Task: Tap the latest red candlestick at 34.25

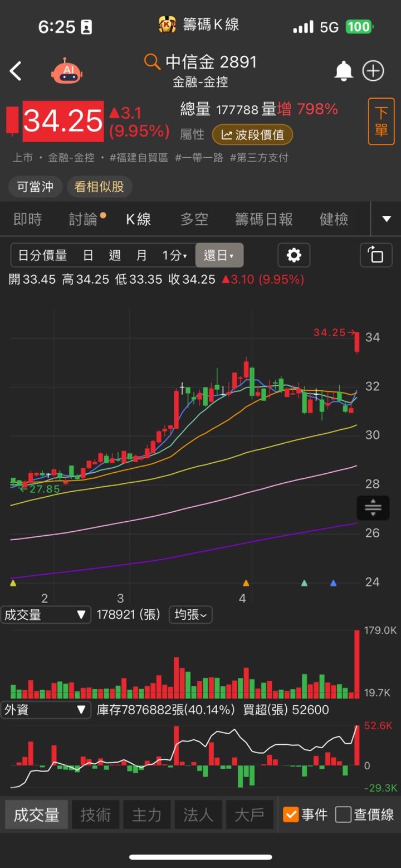Action: 357,342
